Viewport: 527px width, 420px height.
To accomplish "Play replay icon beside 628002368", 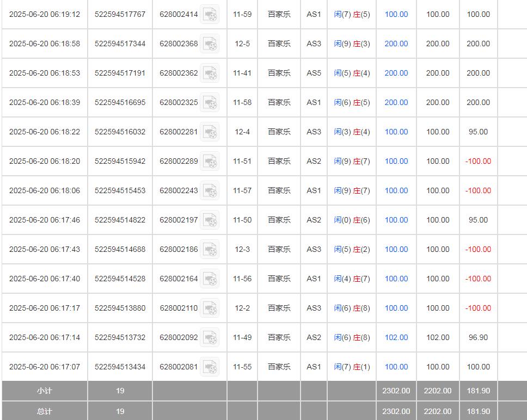I will pyautogui.click(x=210, y=44).
